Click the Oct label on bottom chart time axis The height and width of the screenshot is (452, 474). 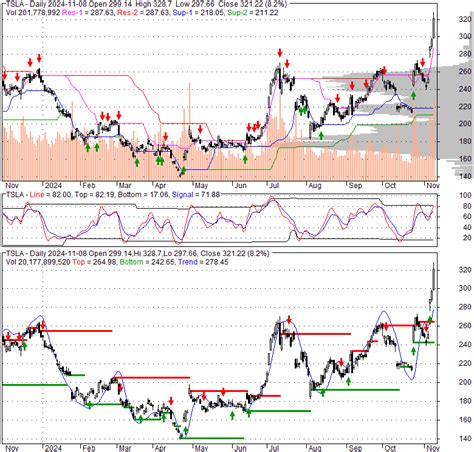pyautogui.click(x=390, y=448)
